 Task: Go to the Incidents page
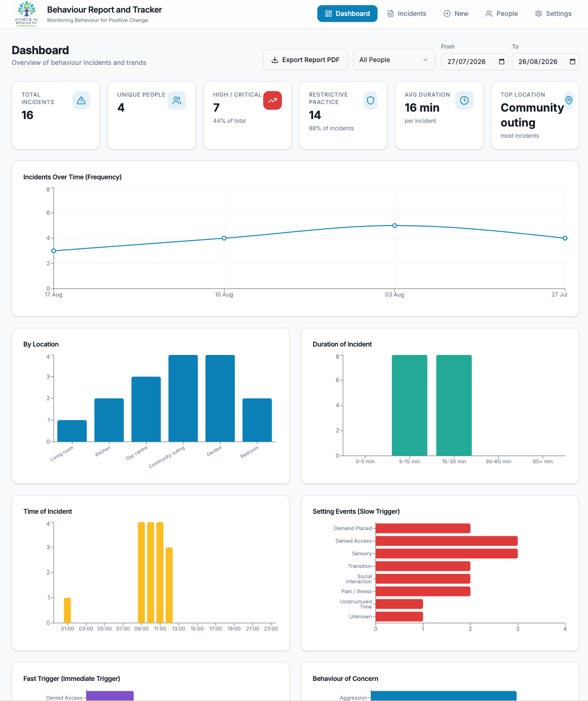pyautogui.click(x=407, y=14)
